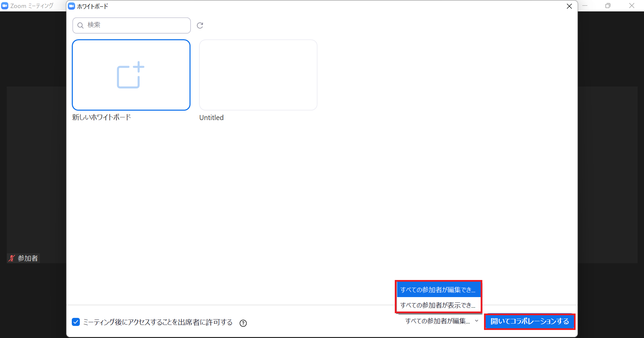This screenshot has width=644, height=338.
Task: Click the Zoom logo in ホワイトボード title bar
Action: 71,6
